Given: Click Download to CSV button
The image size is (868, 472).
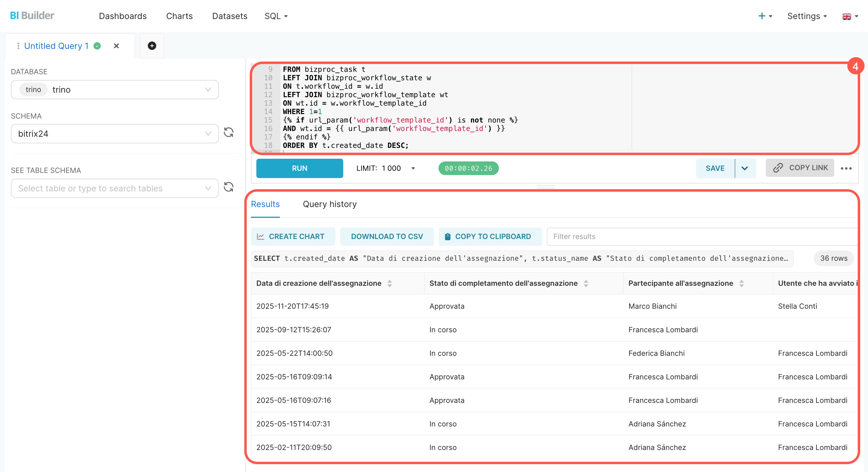Looking at the screenshot, I should coord(386,236).
